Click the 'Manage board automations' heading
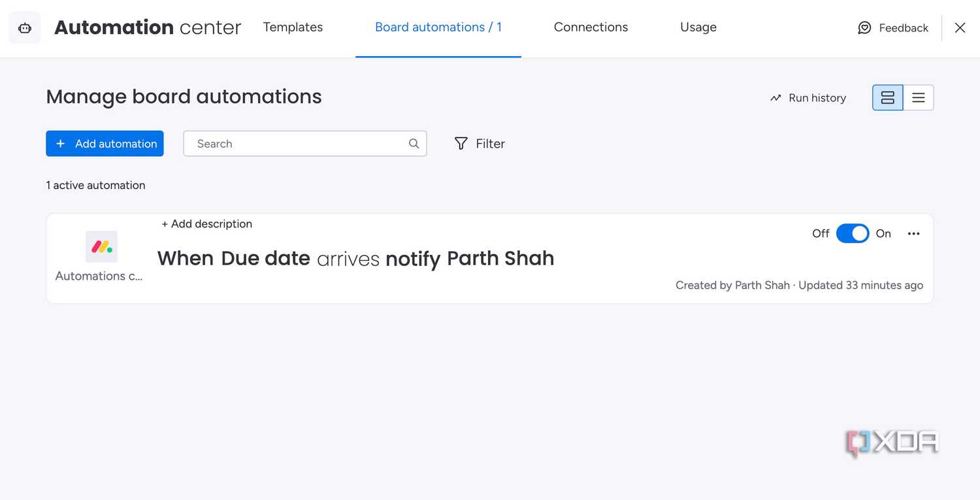Viewport: 980px width, 500px height. click(x=184, y=97)
